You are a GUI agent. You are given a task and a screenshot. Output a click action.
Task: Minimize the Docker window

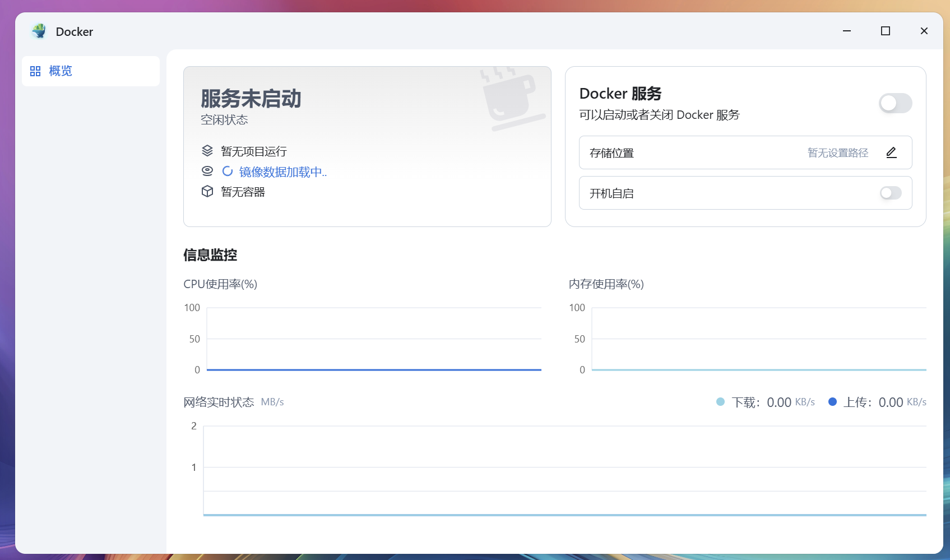(x=847, y=31)
